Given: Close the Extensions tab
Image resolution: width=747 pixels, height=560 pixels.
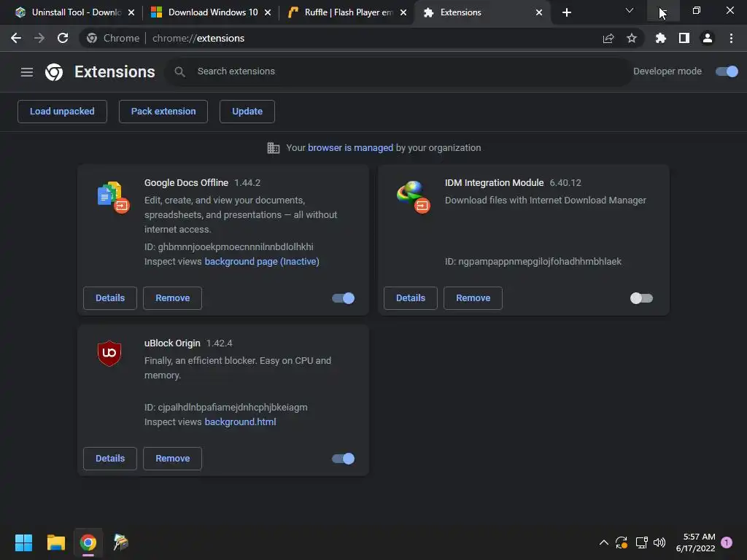Looking at the screenshot, I should [539, 12].
